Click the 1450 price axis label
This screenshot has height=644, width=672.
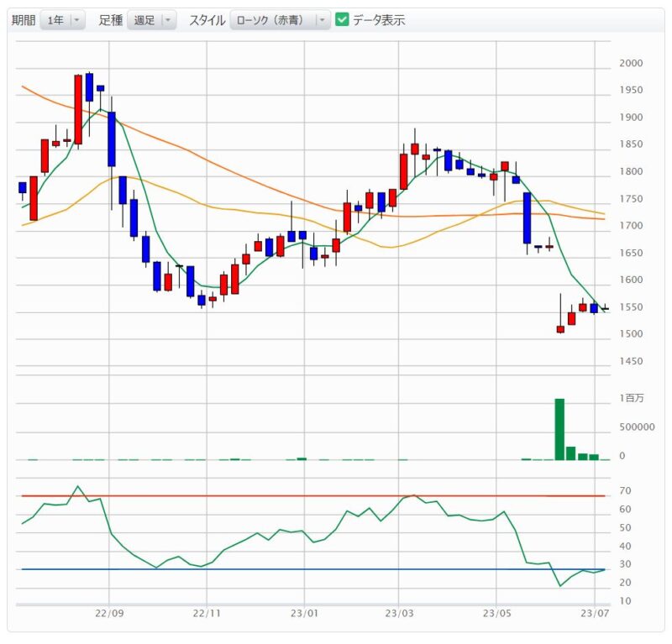(631, 361)
